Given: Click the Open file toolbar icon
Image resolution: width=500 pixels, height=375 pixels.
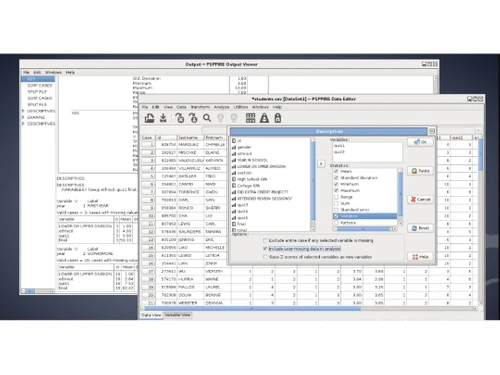Looking at the screenshot, I should (x=149, y=118).
